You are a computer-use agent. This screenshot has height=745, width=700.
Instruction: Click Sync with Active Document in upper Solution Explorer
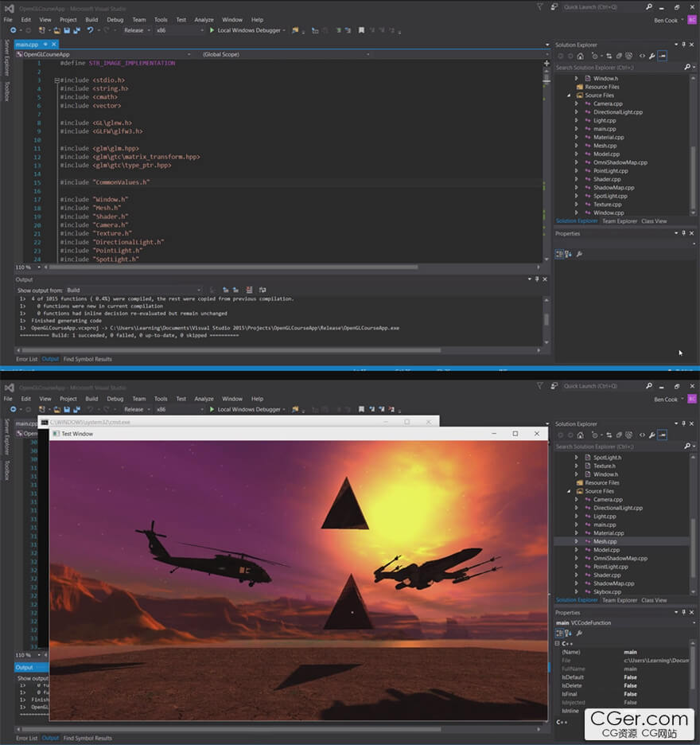(x=609, y=56)
